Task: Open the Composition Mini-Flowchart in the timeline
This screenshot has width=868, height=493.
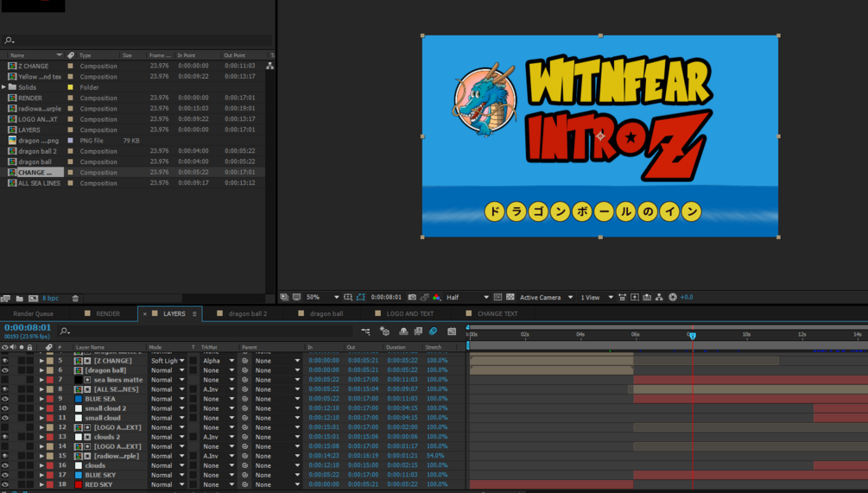Action: (365, 332)
